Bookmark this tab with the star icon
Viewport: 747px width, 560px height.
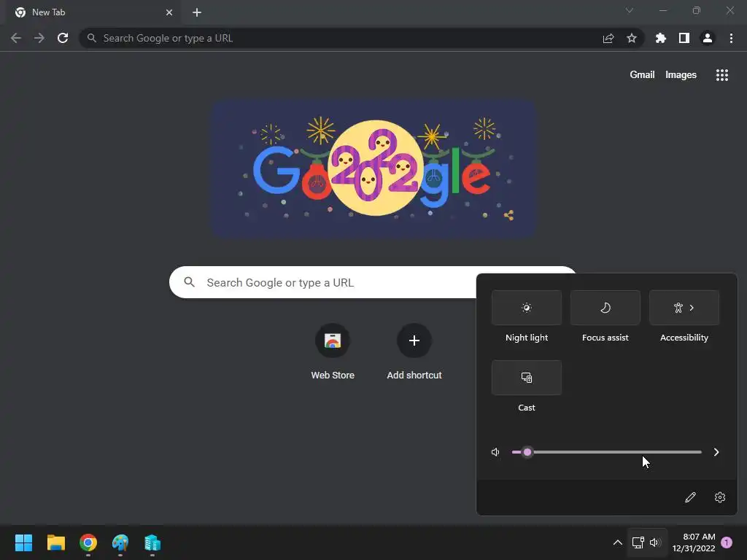[x=632, y=38]
